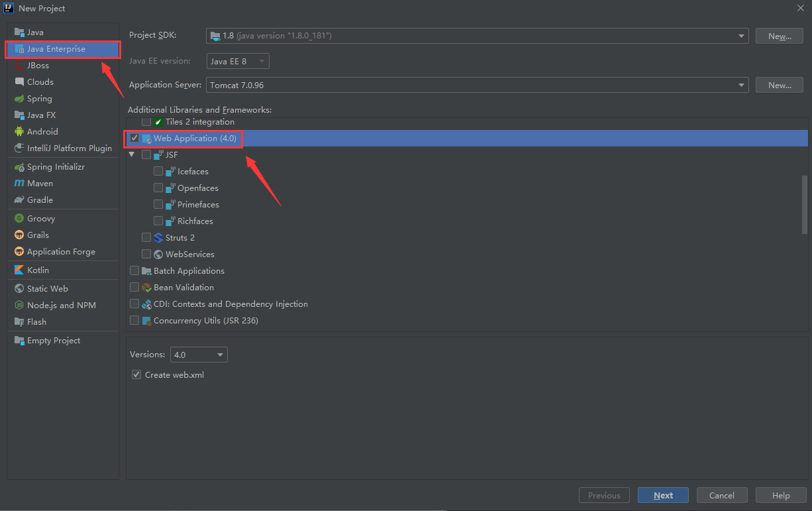Click the Groovy green circle icon
This screenshot has height=511, width=812.
coord(19,219)
